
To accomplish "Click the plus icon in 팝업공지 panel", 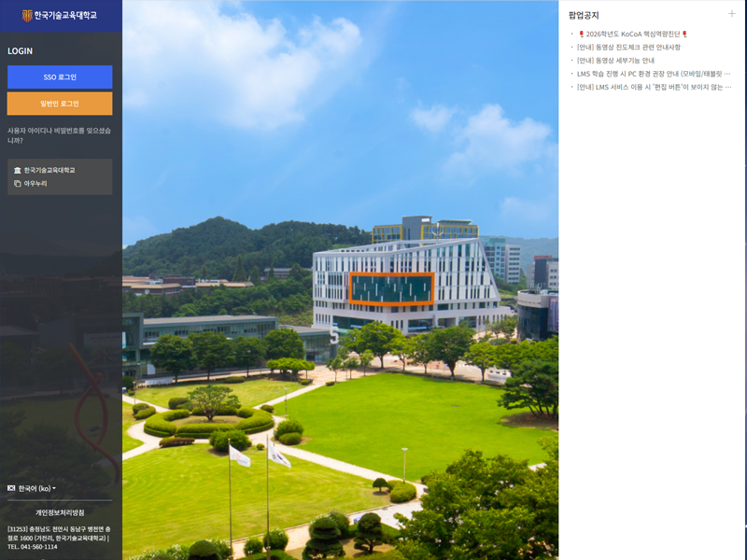I will click(x=732, y=14).
